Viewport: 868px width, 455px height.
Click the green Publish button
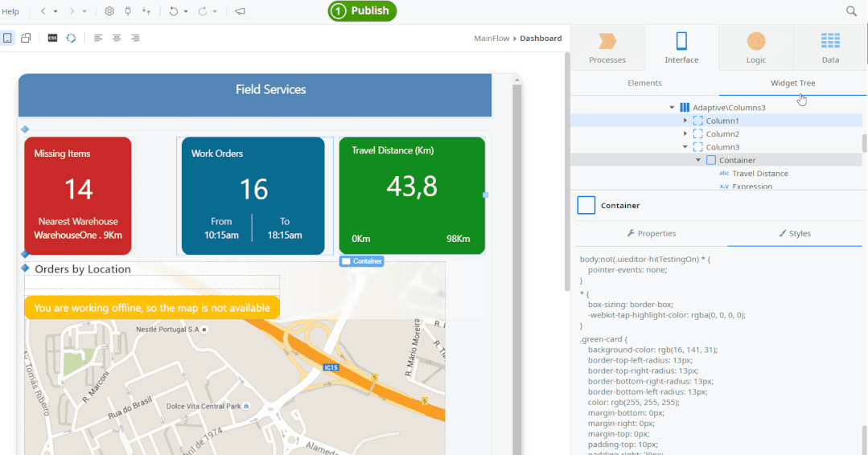click(x=362, y=11)
